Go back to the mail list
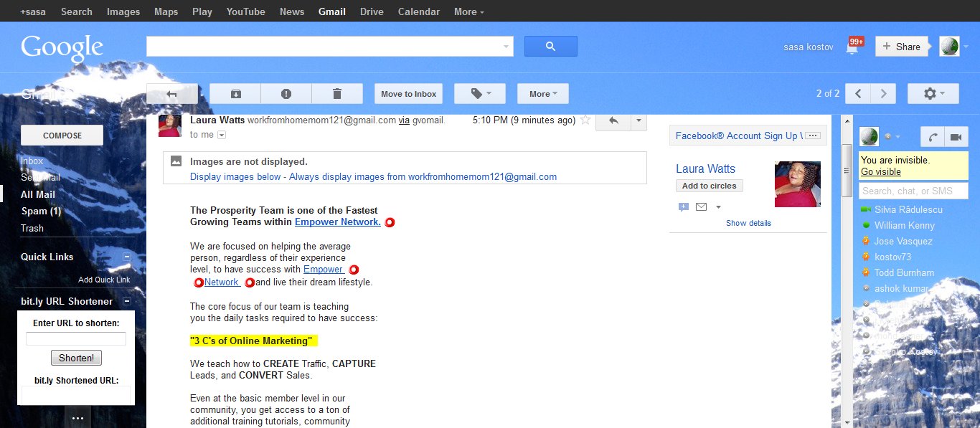 coord(171,94)
